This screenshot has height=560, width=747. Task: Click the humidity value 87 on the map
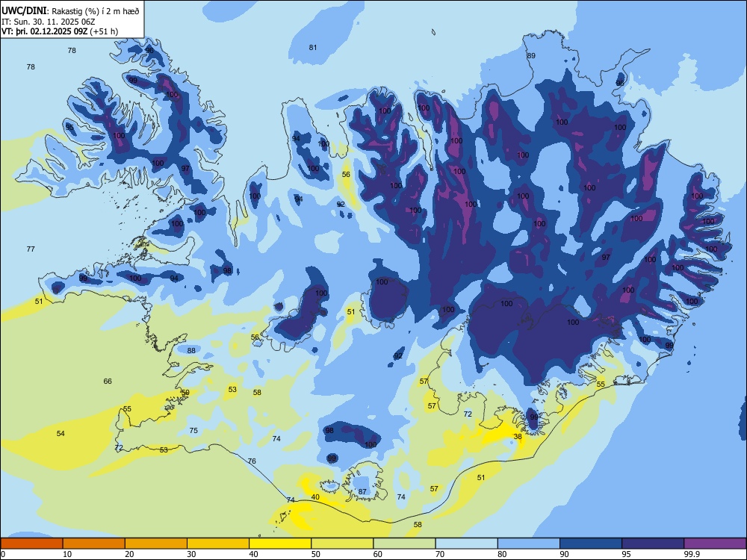click(x=362, y=491)
